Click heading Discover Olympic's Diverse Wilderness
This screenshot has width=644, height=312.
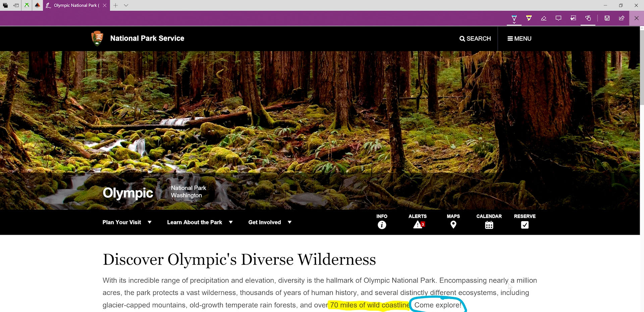click(239, 259)
